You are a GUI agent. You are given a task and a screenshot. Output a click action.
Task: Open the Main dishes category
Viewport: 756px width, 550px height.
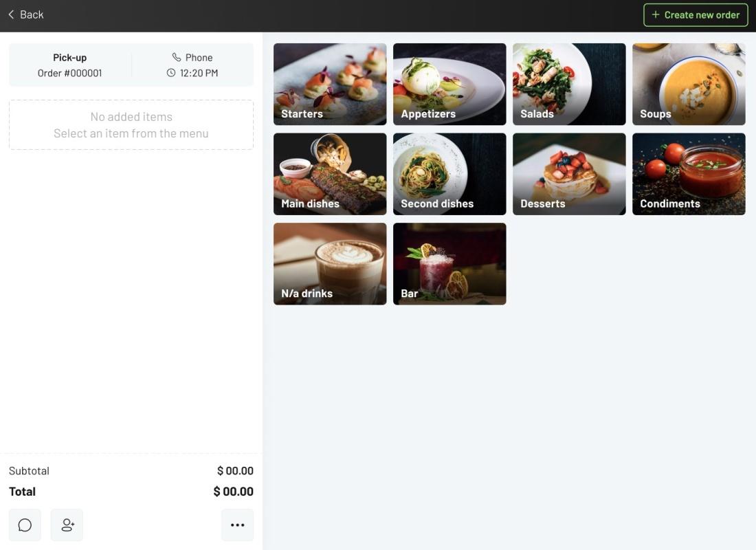(330, 174)
